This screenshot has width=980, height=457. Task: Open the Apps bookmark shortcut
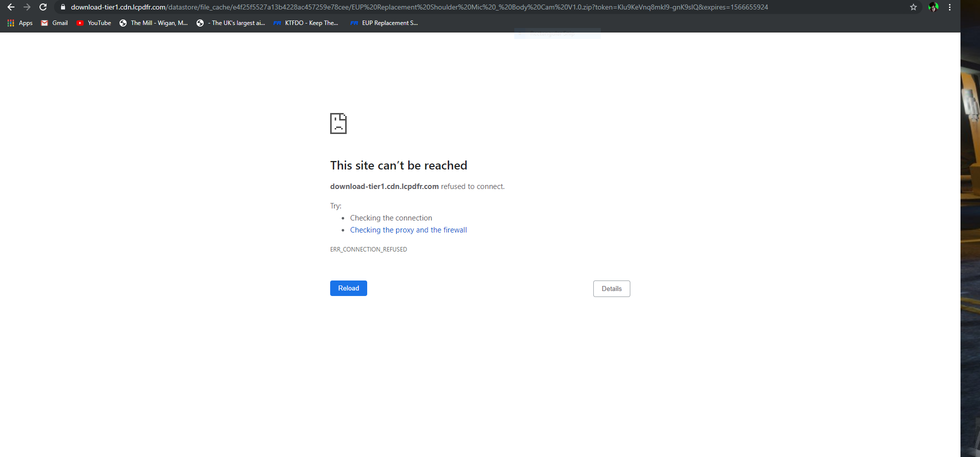tap(20, 23)
